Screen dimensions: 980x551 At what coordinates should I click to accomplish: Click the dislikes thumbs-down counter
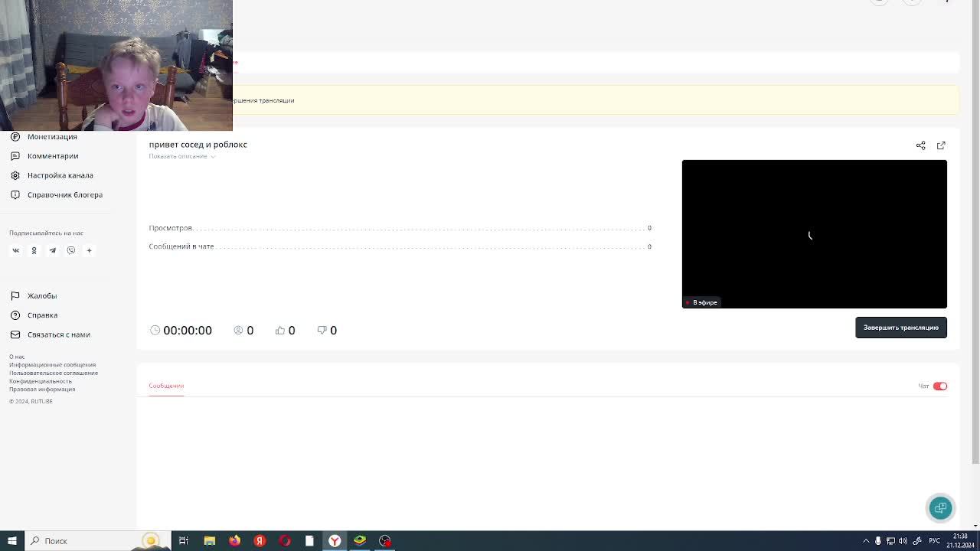point(327,331)
